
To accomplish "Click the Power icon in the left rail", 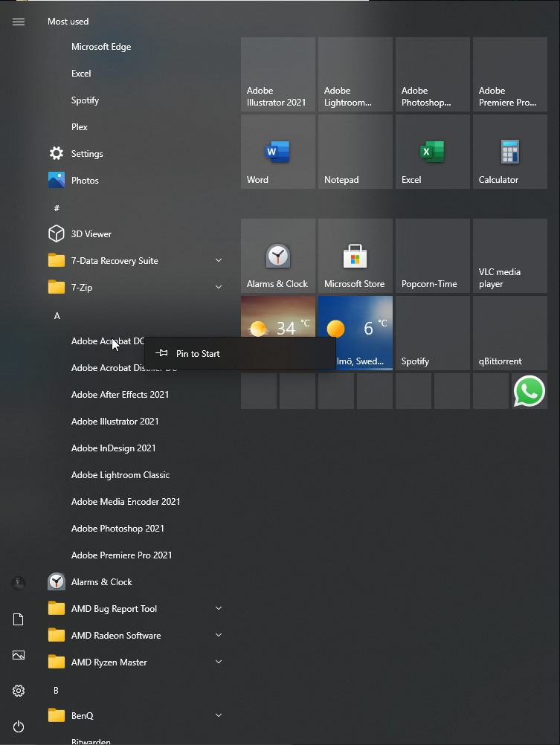I will click(19, 726).
